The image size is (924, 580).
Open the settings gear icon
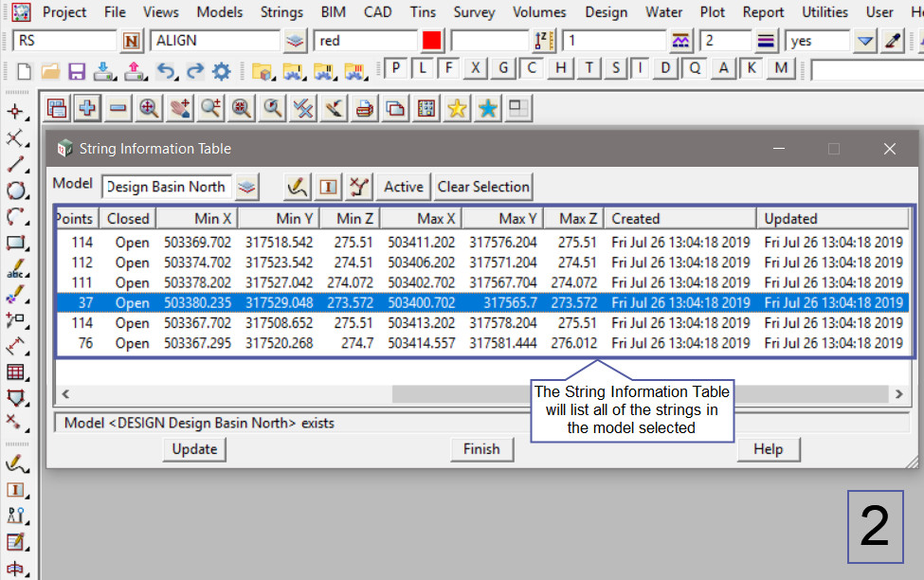coord(222,71)
